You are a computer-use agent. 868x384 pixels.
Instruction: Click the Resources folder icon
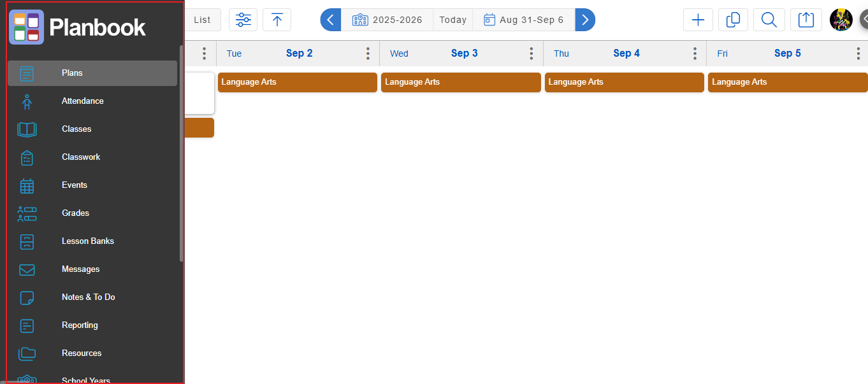[27, 353]
